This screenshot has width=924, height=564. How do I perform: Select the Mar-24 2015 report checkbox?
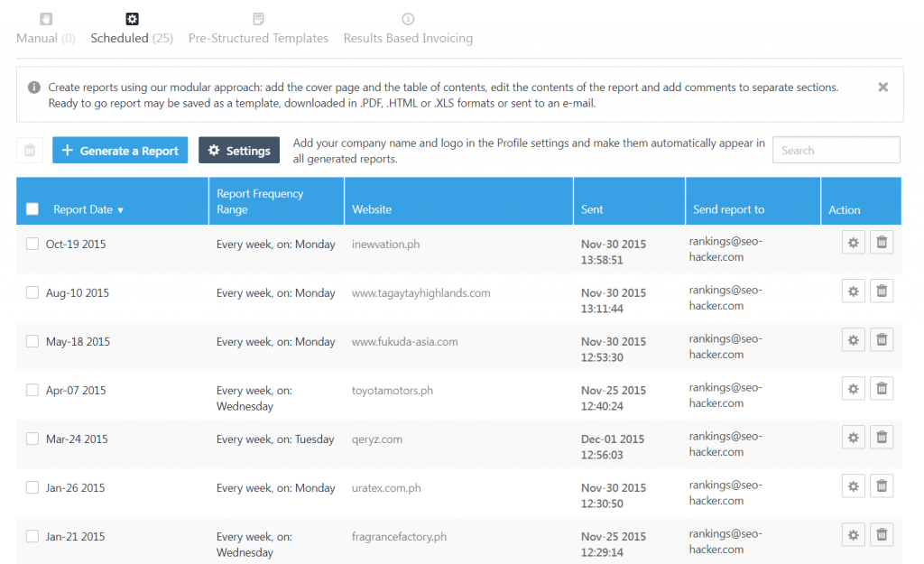point(32,439)
